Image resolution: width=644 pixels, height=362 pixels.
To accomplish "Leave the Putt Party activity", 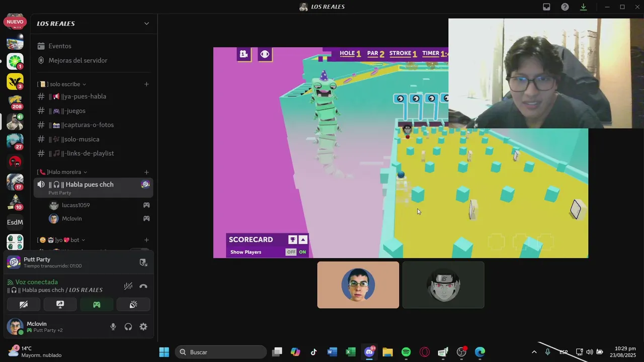I will point(143,262).
